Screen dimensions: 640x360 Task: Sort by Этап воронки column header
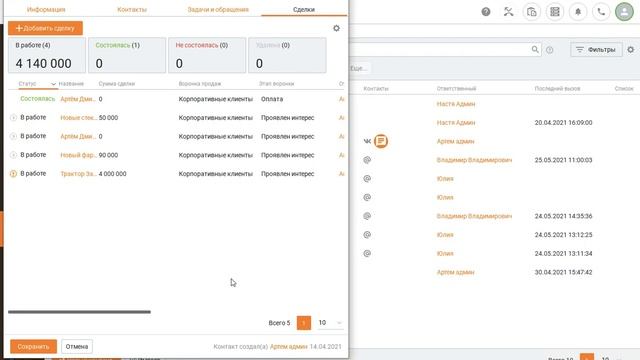click(276, 84)
